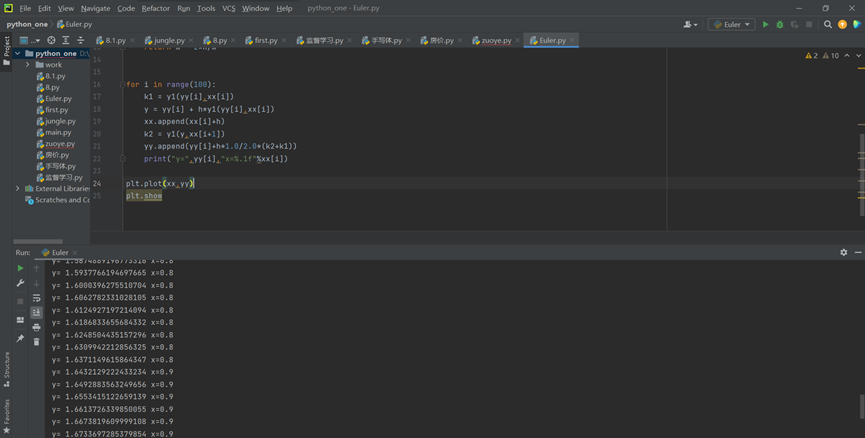Expand External Libraries node
Image resolution: width=865 pixels, height=438 pixels.
pyautogui.click(x=18, y=189)
